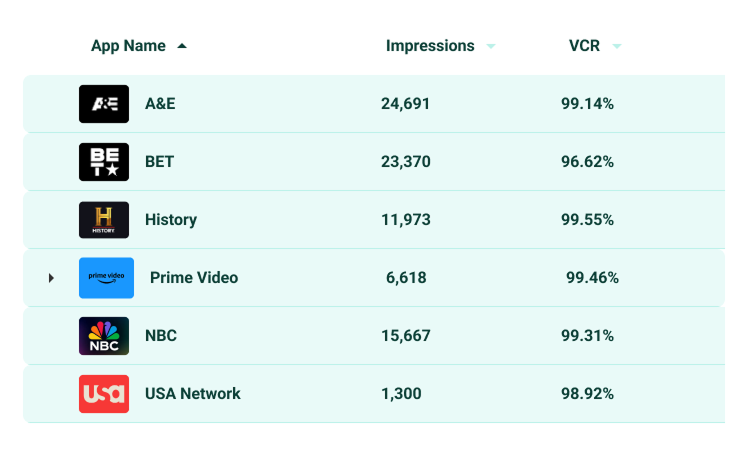This screenshot has width=745, height=452.
Task: Click the A&E app logo icon
Action: [x=104, y=104]
